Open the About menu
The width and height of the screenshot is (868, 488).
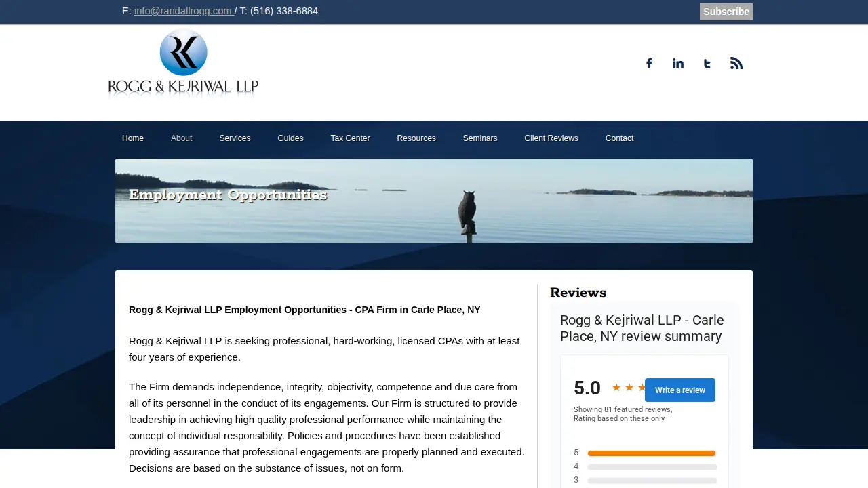(x=182, y=138)
